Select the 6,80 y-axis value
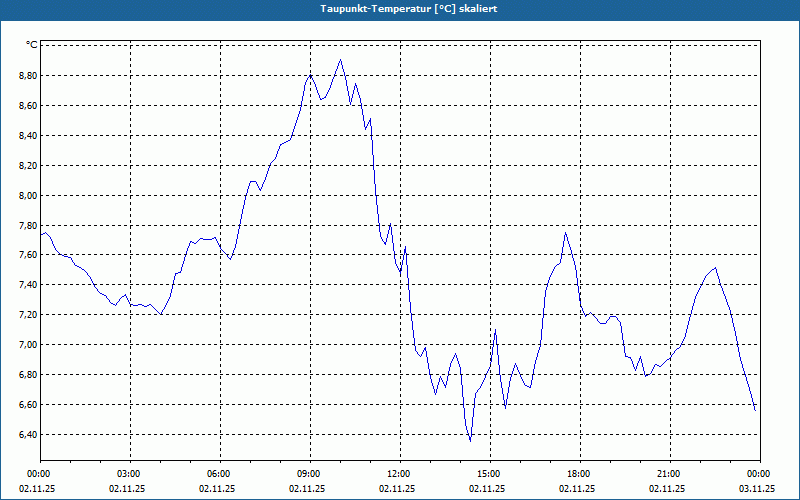Screen dimensions: 800x500 (x=27, y=375)
